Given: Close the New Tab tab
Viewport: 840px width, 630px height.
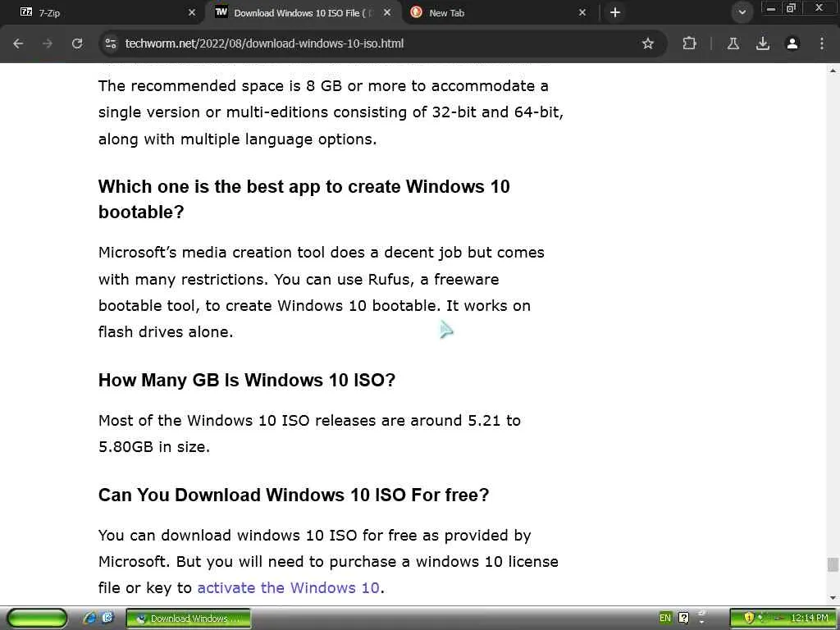Looking at the screenshot, I should [582, 12].
